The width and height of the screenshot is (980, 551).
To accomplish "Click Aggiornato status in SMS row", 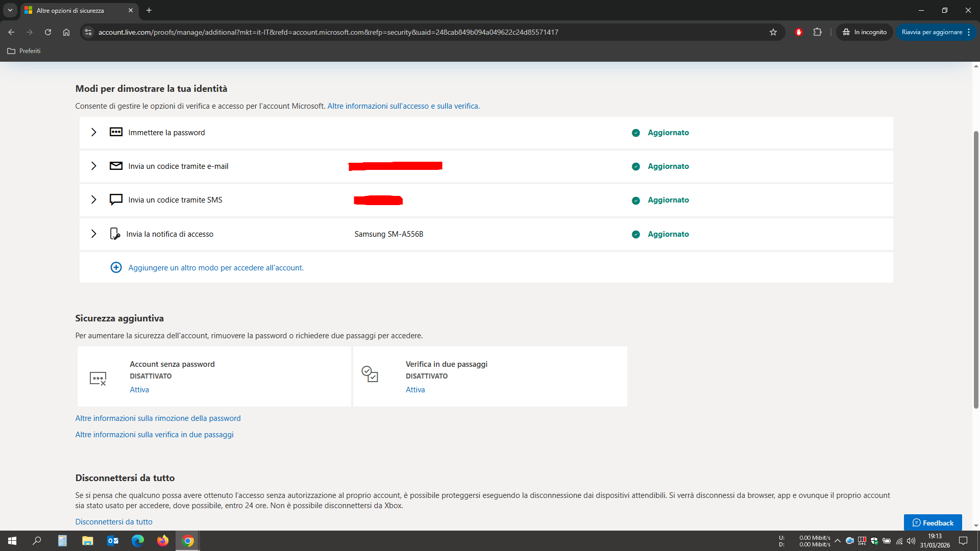I will (668, 200).
